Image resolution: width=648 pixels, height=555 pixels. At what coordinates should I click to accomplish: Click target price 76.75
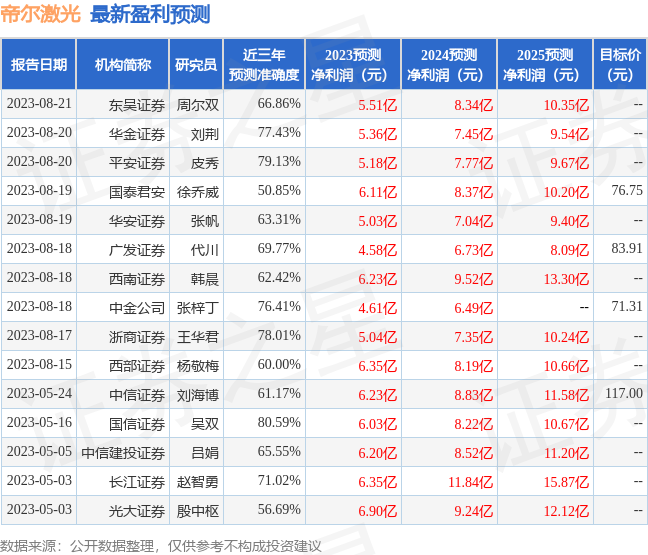(x=627, y=190)
